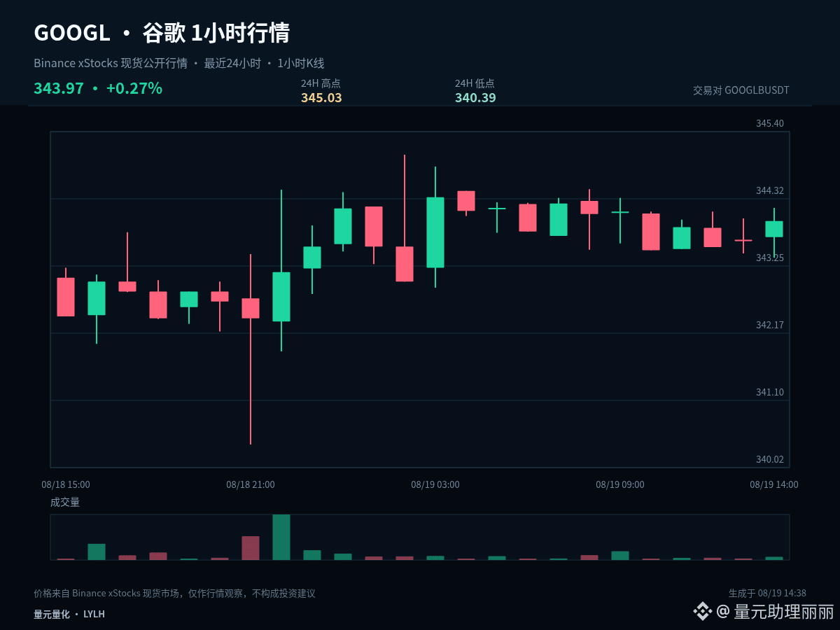840x630 pixels.
Task: Click the time label "08/19 09:00"
Action: [620, 484]
